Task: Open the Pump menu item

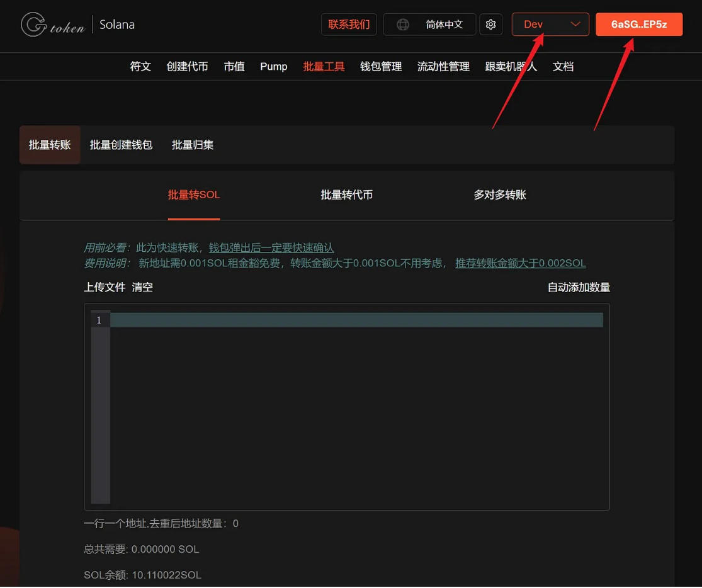Action: point(273,67)
